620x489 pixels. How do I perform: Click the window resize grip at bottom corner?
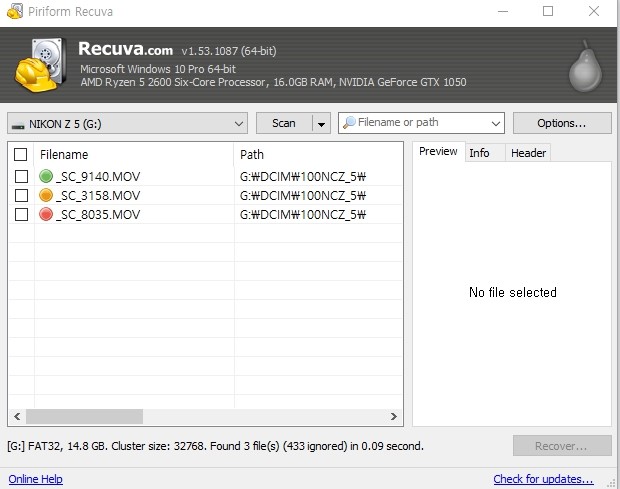pos(612,482)
